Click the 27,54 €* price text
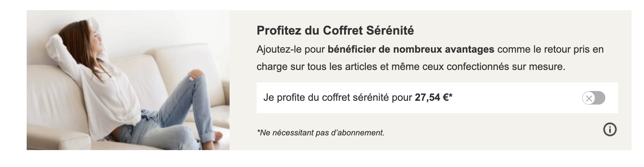Viewport: 644px width, 167px height. point(433,98)
